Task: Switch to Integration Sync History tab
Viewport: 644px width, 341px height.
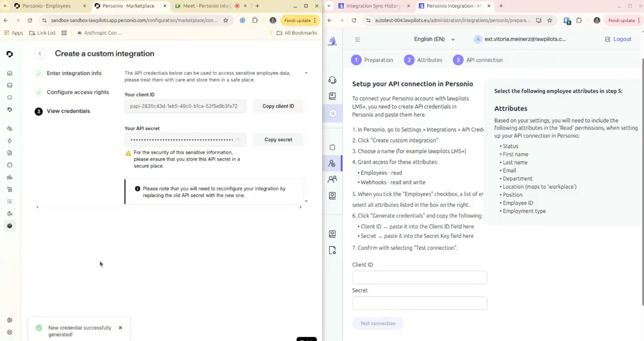Action: [373, 6]
